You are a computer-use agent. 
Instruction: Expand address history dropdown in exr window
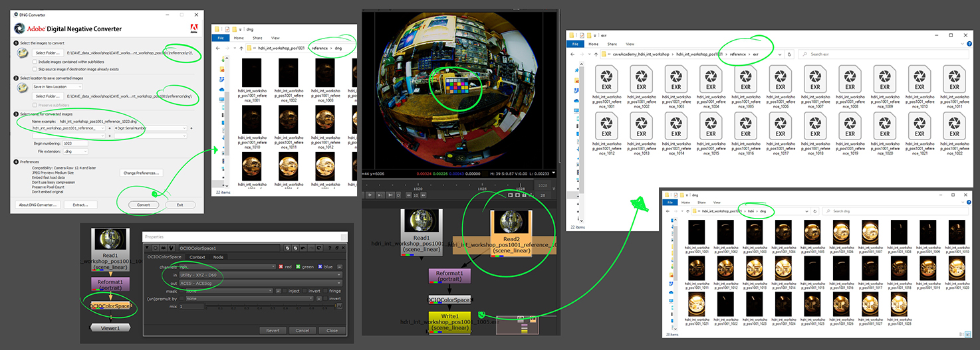(x=780, y=54)
